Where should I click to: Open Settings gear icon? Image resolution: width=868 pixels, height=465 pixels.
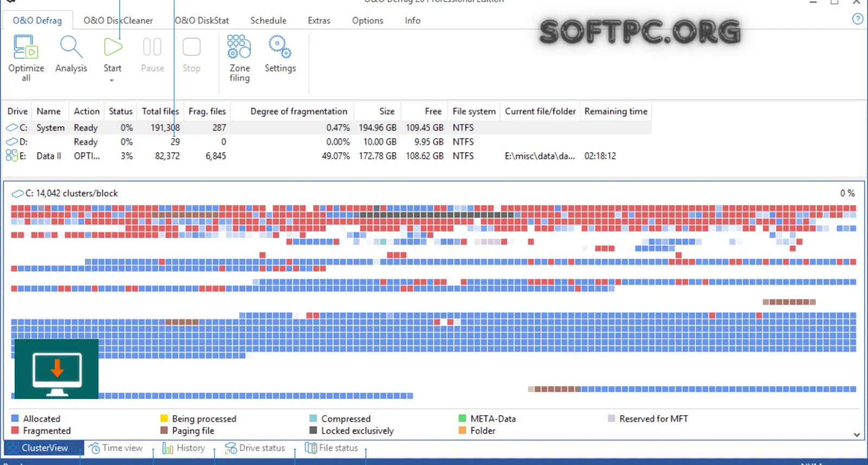point(280,47)
